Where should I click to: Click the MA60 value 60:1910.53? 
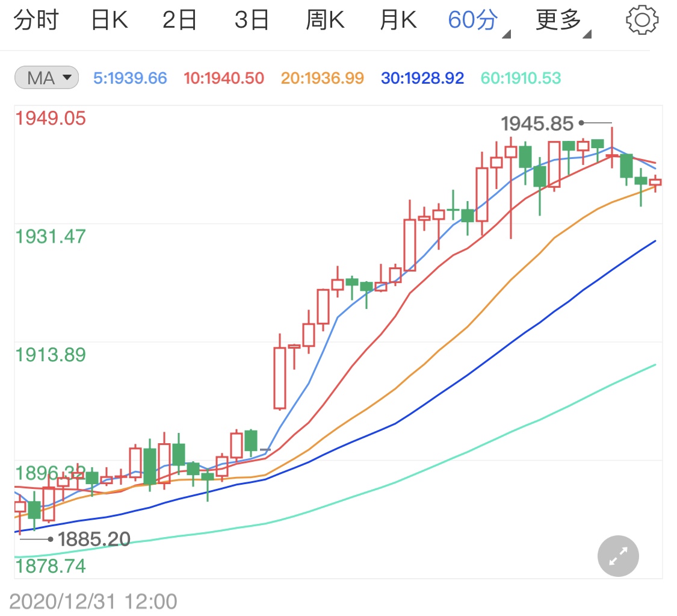pyautogui.click(x=521, y=78)
